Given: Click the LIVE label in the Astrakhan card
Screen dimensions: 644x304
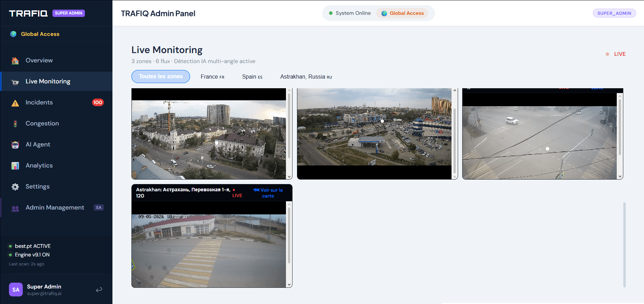Looking at the screenshot, I should [x=237, y=195].
